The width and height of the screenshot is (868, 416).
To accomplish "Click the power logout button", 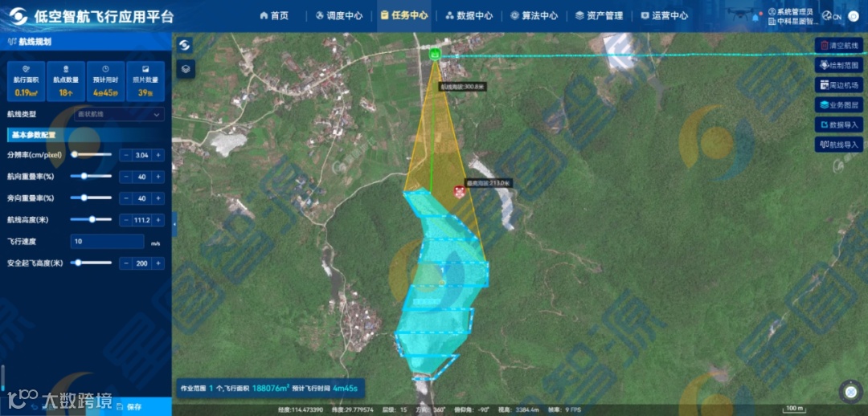I will (x=853, y=16).
